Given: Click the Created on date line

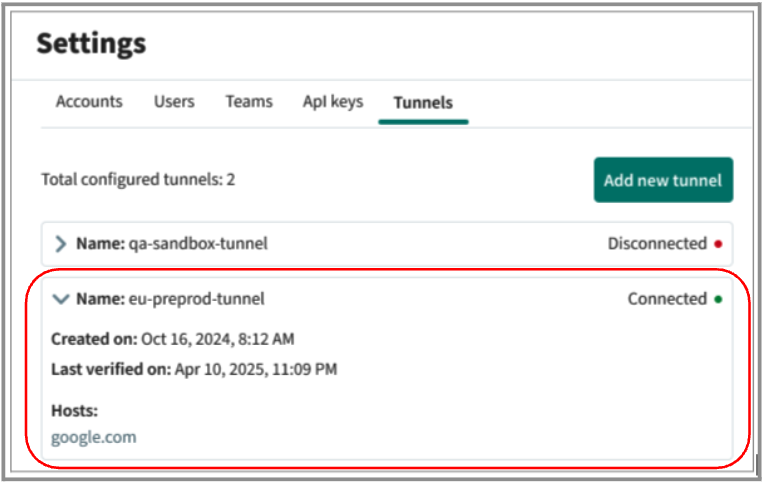Looking at the screenshot, I should tap(173, 339).
